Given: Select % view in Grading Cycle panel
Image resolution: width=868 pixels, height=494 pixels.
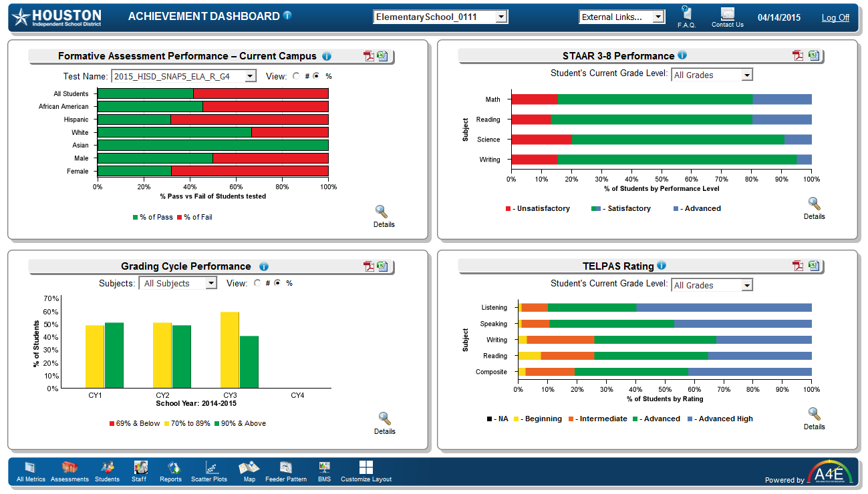Looking at the screenshot, I should click(x=278, y=283).
